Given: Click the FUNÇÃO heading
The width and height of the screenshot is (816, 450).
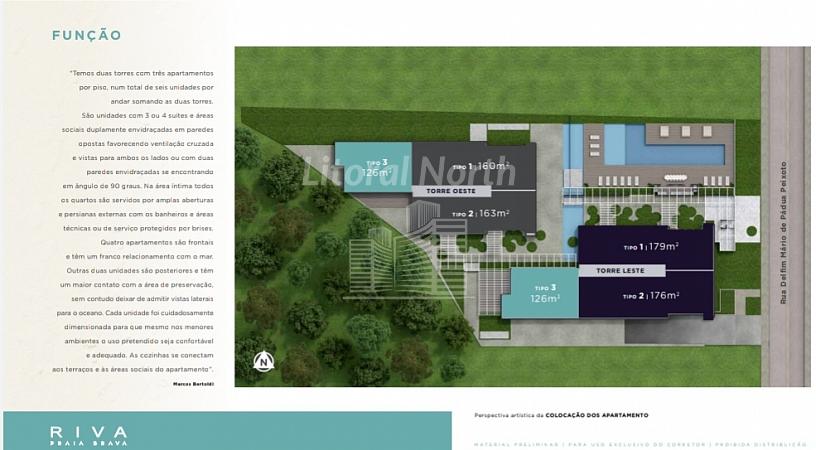Looking at the screenshot, I should 87,36.
